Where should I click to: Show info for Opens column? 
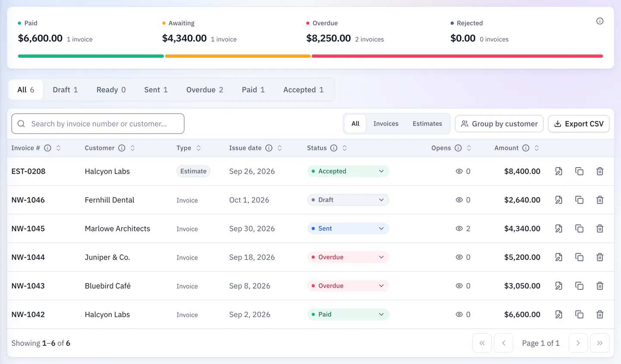pos(458,148)
